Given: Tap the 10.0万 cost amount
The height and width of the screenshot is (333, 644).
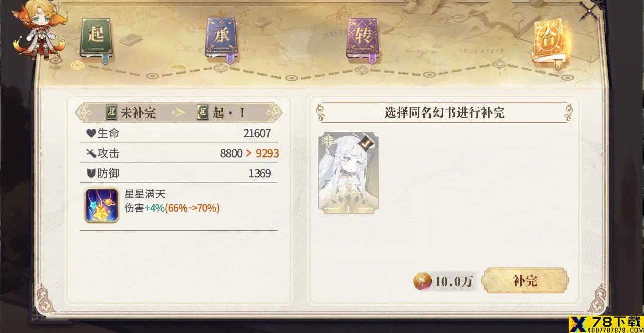Looking at the screenshot, I should (454, 282).
